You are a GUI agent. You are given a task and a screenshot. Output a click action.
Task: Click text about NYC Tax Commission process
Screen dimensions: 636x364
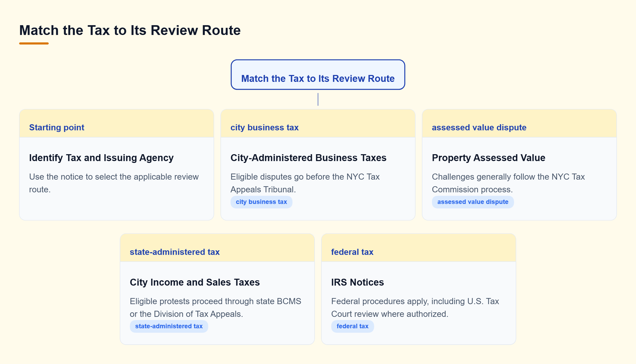tap(508, 183)
